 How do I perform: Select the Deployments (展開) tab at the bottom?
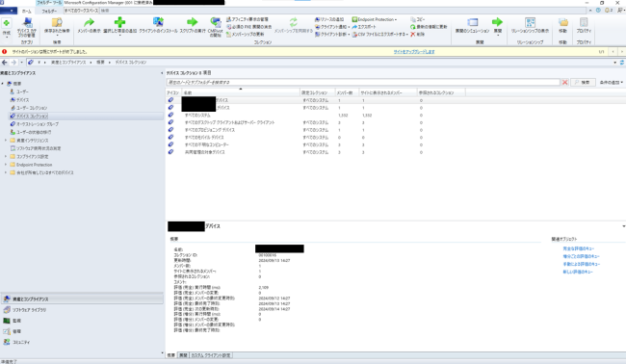[x=183, y=355]
